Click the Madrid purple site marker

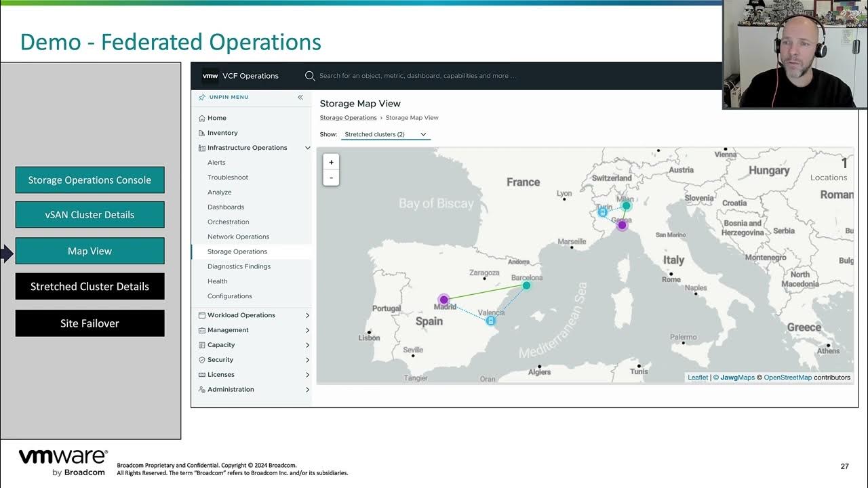[x=443, y=300]
